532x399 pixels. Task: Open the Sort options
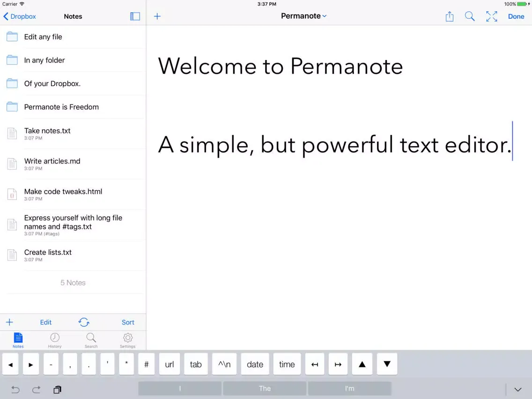128,322
